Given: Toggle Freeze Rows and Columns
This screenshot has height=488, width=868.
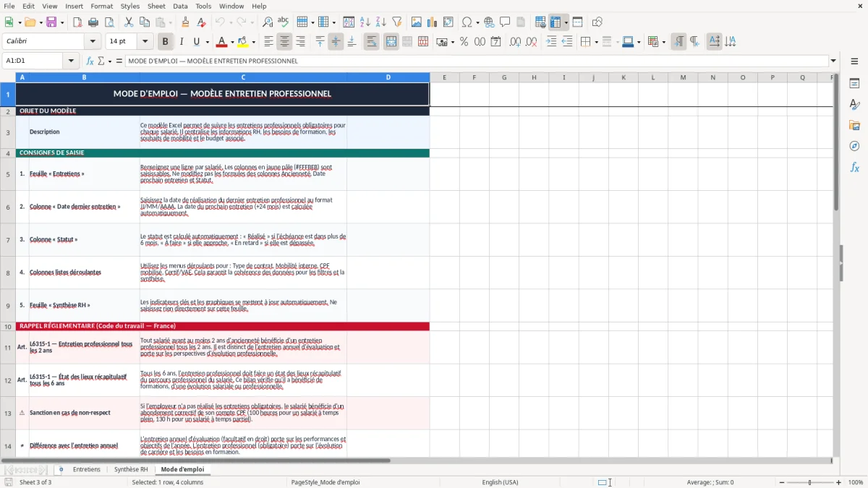Looking at the screenshot, I should click(556, 22).
